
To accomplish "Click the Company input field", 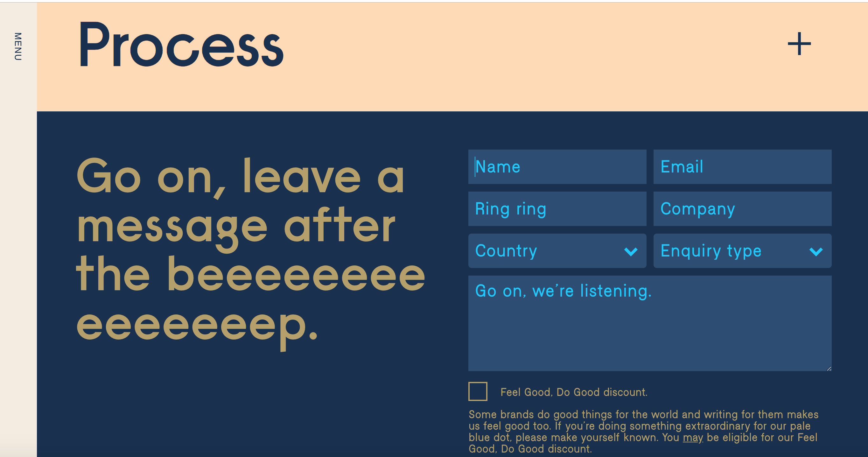I will click(x=742, y=209).
